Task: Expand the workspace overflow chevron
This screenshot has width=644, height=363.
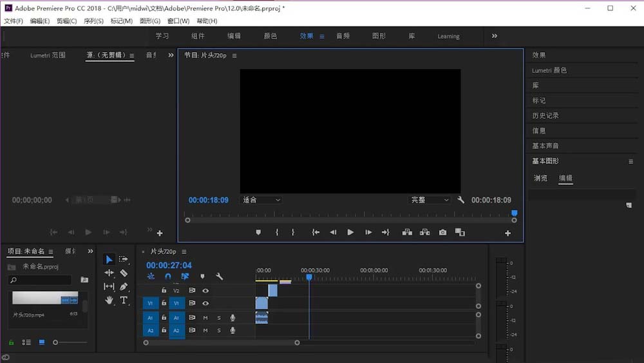Action: click(x=495, y=36)
